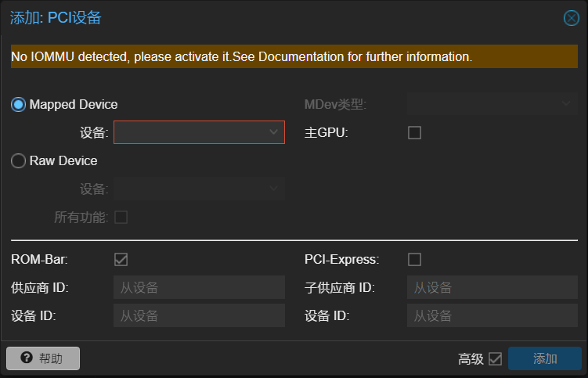The height and width of the screenshot is (378, 588).
Task: Uncheck the 高级 advanced checkbox
Action: coord(496,359)
